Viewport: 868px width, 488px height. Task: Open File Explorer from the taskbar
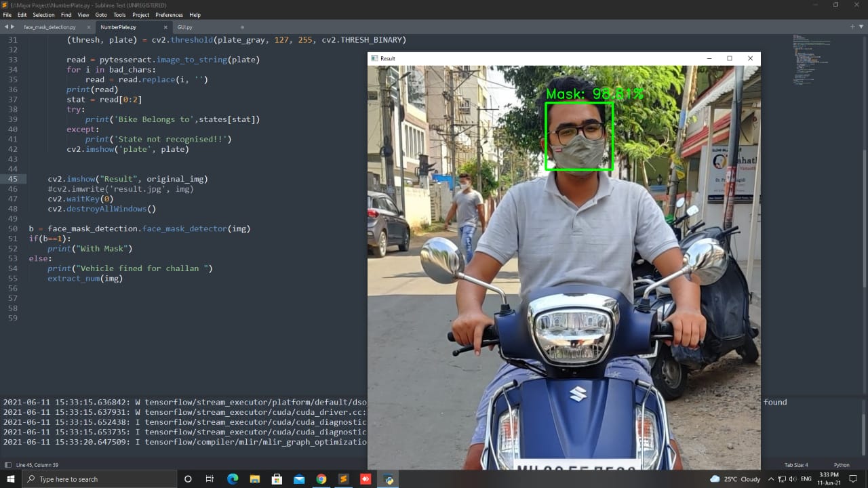point(254,479)
